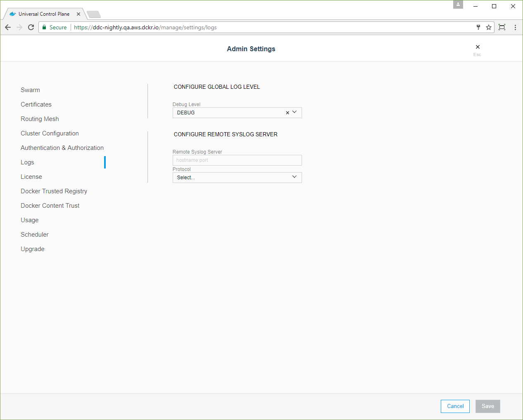This screenshot has height=420, width=523.
Task: Open the Protocol Select dropdown
Action: point(237,178)
